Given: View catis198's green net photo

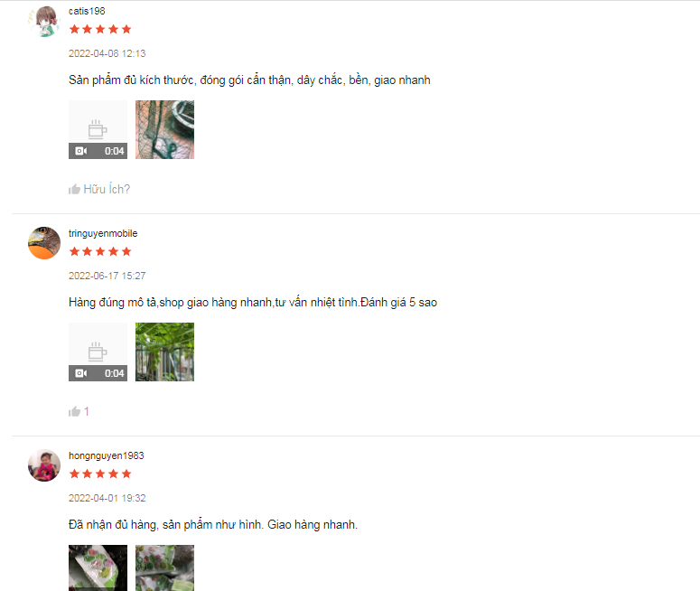Looking at the screenshot, I should 164,129.
